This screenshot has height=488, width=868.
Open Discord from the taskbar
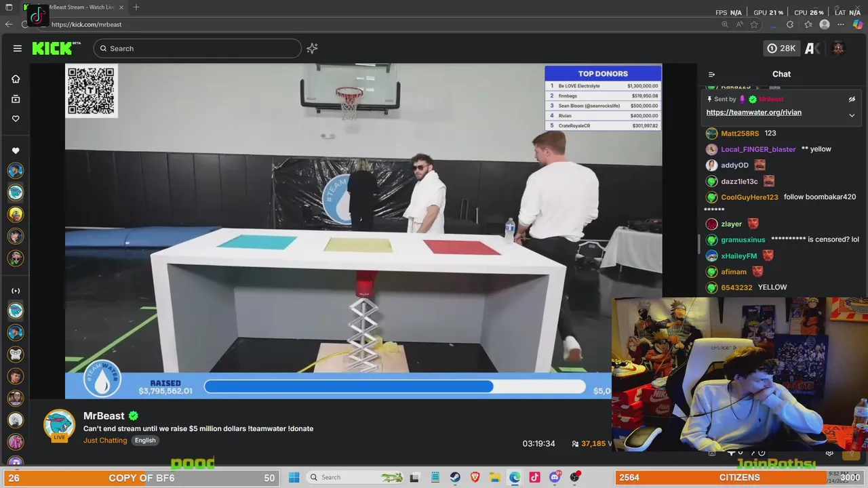555,477
